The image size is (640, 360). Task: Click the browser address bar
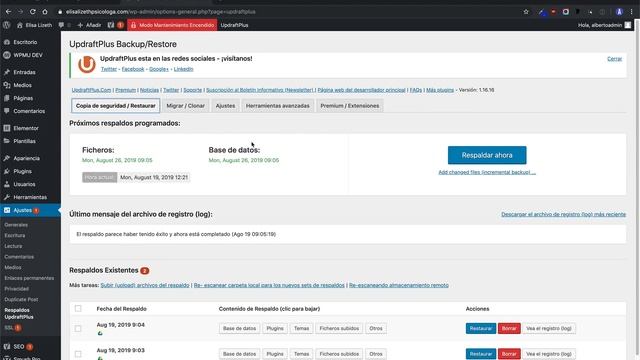pos(286,12)
